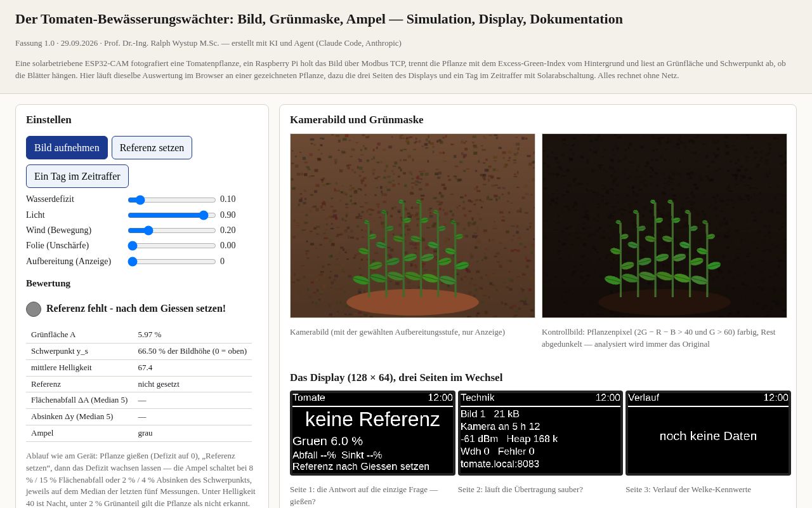Image resolution: width=812 pixels, height=508 pixels.
Task: Adjust the Licht slider
Action: pos(172,215)
